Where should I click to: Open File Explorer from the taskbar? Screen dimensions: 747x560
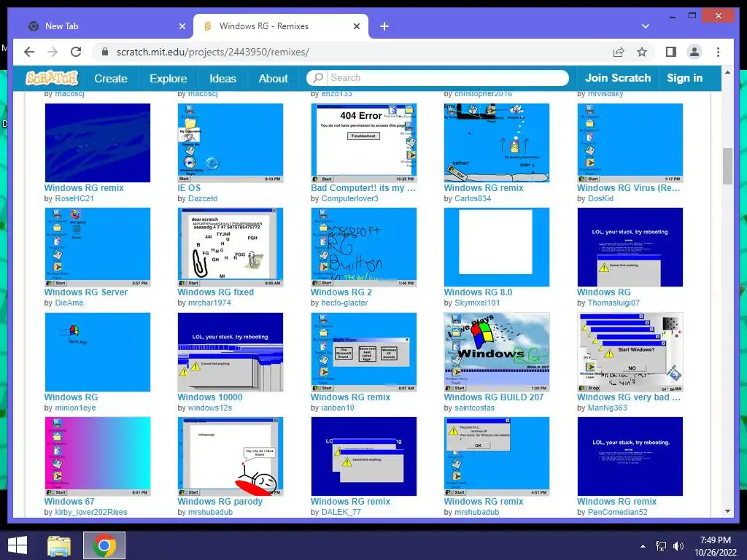(x=59, y=545)
